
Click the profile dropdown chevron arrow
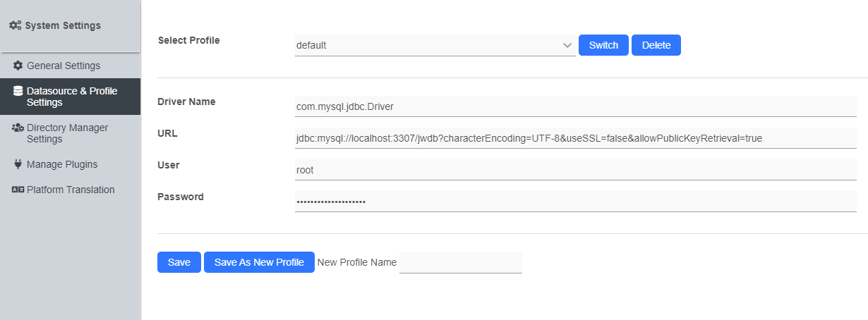(567, 46)
